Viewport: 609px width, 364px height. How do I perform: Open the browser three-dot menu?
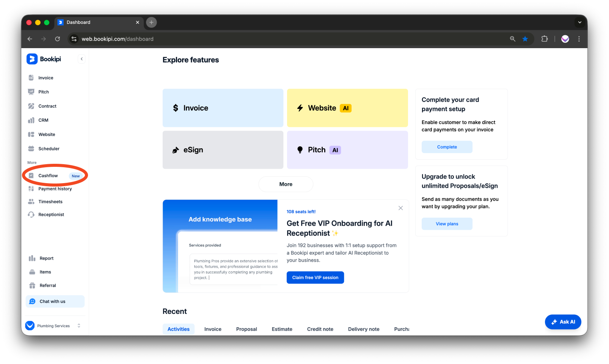tap(579, 39)
